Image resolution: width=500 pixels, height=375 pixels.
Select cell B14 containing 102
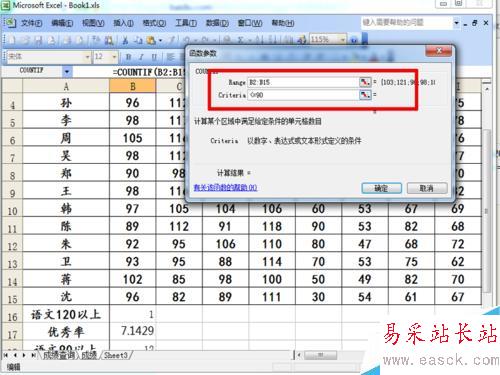click(133, 279)
